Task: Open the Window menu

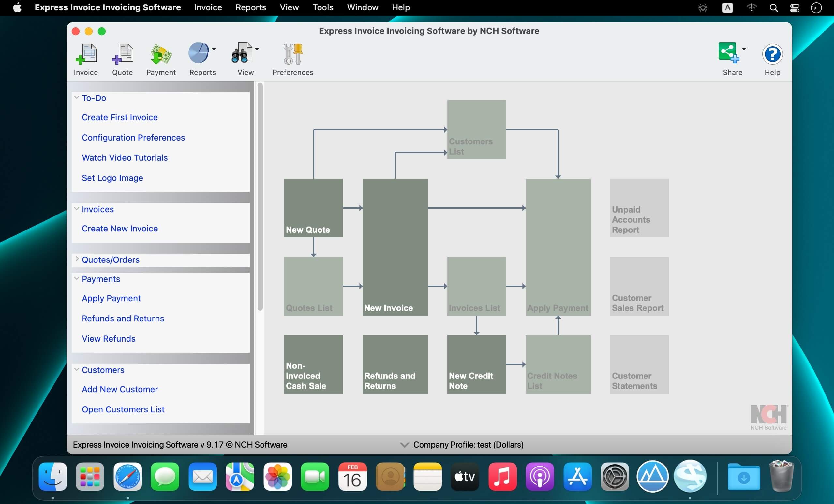Action: [363, 7]
